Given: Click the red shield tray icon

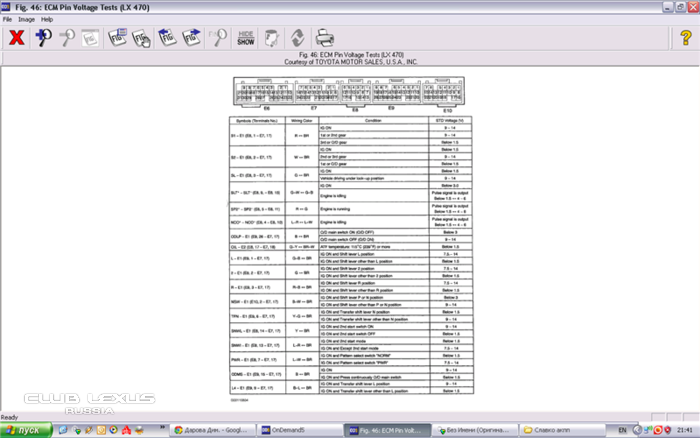Looking at the screenshot, I should click(668, 430).
